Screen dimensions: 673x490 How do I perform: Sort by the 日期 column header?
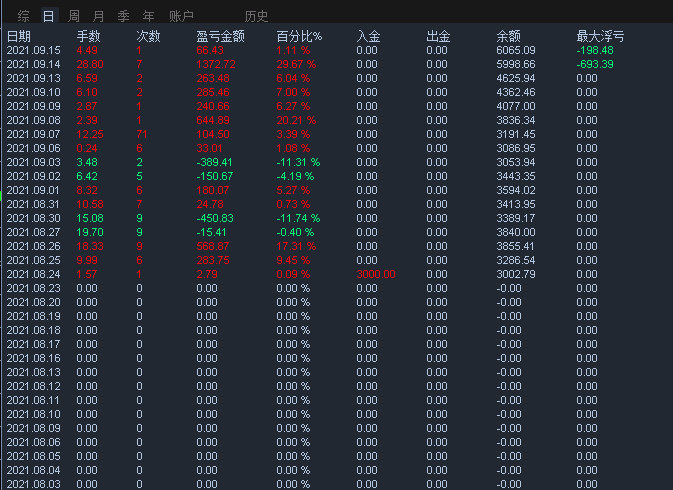point(19,36)
